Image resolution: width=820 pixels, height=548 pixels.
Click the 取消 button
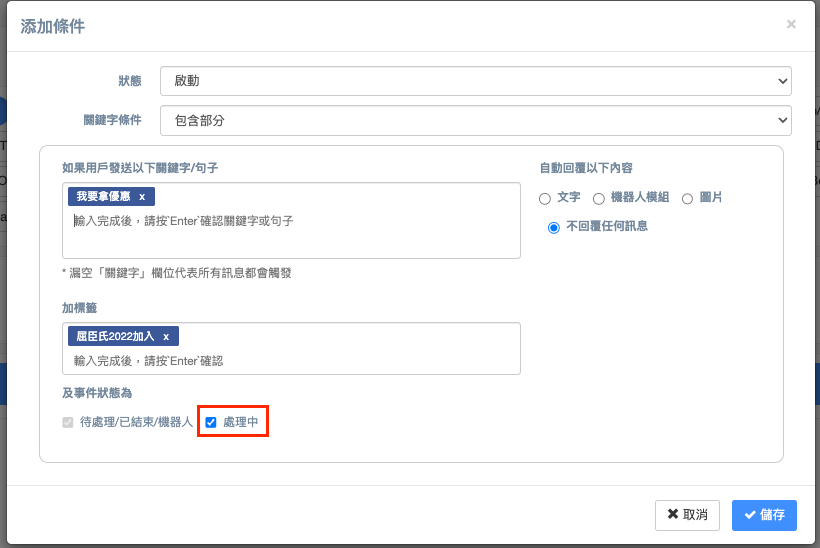click(687, 515)
